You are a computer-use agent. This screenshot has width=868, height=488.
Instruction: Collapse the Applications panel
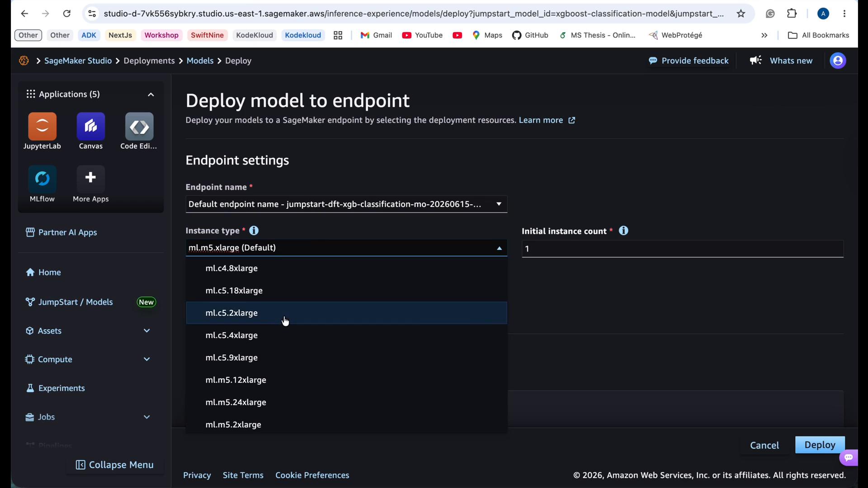point(151,94)
